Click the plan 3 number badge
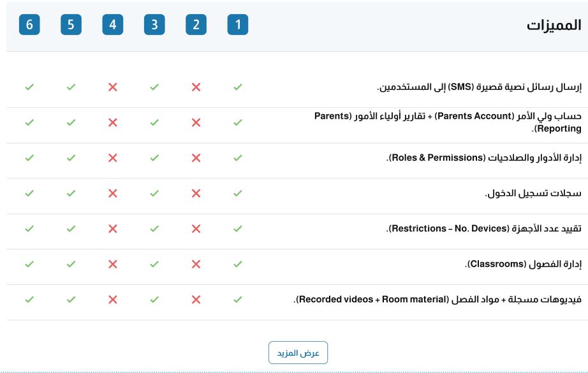588x373 pixels. tap(154, 25)
